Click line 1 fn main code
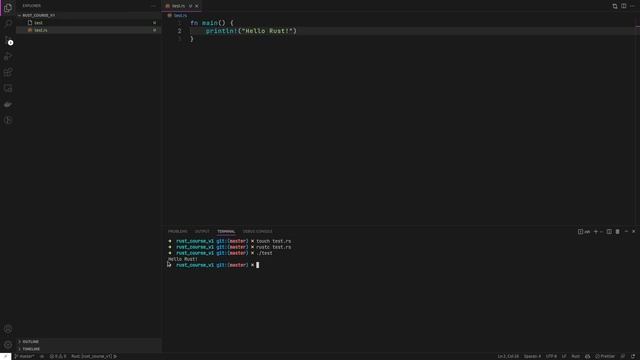640x360 pixels. (212, 23)
